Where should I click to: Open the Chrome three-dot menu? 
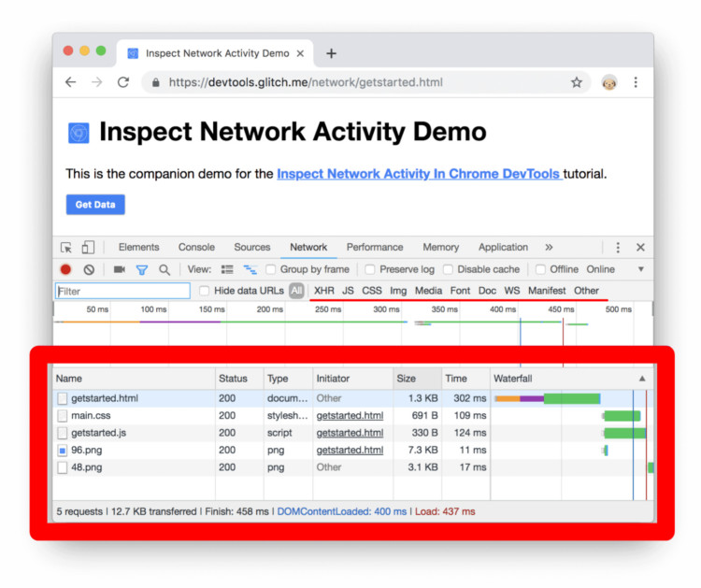(636, 82)
